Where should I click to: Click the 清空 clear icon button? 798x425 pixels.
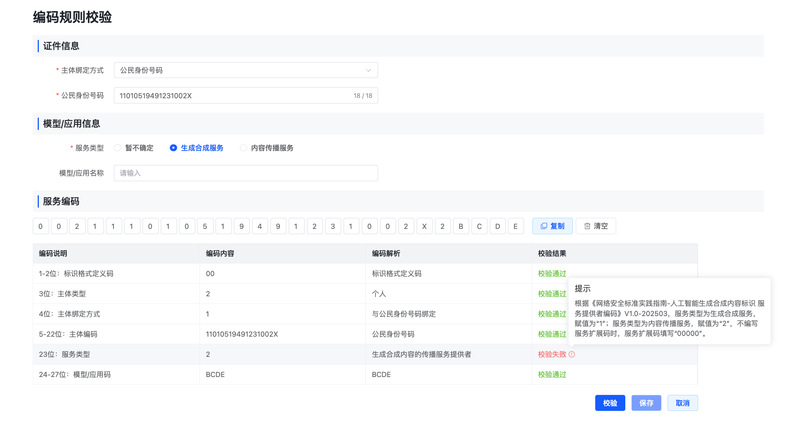(596, 226)
